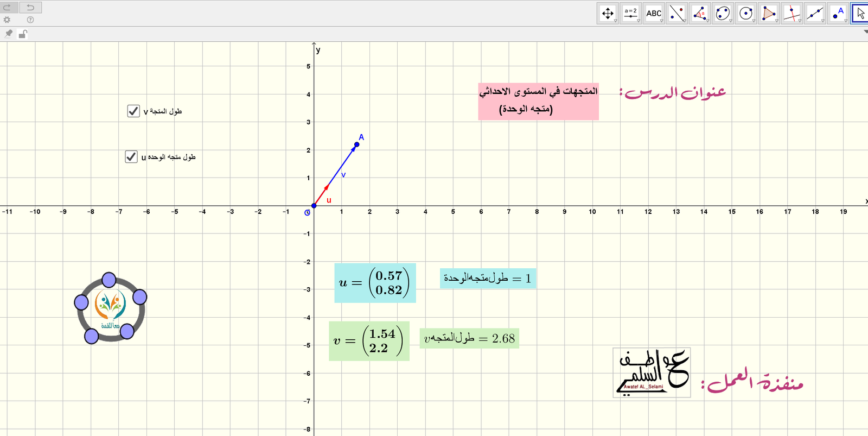Click the topmost purple point on logo ring

(109, 280)
